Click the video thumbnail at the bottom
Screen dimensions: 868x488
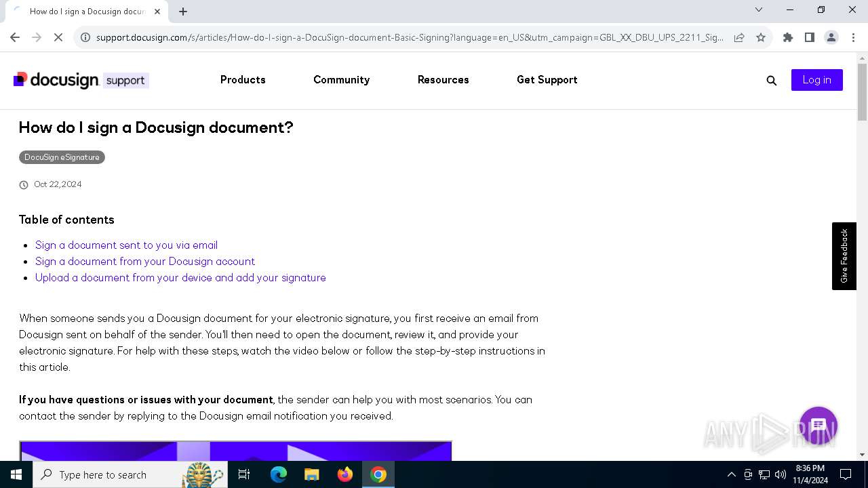[x=235, y=451]
